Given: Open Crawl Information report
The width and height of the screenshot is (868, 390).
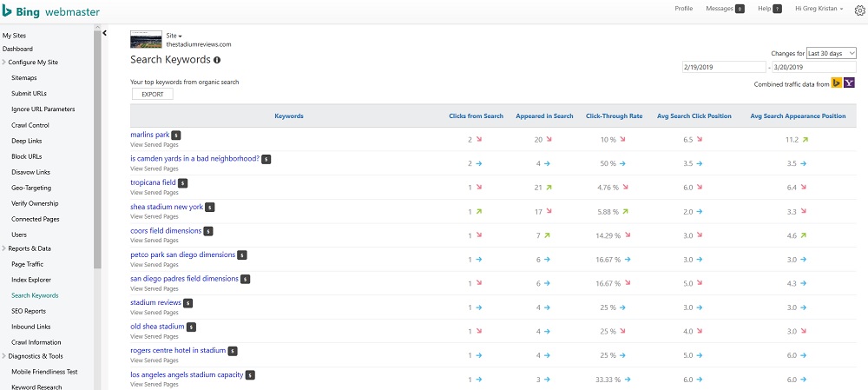Looking at the screenshot, I should (x=36, y=342).
